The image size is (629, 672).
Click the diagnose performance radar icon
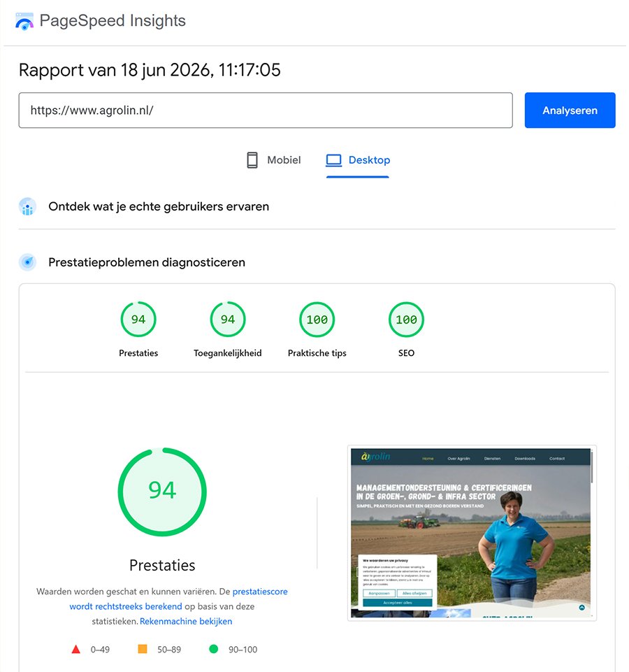tap(27, 262)
